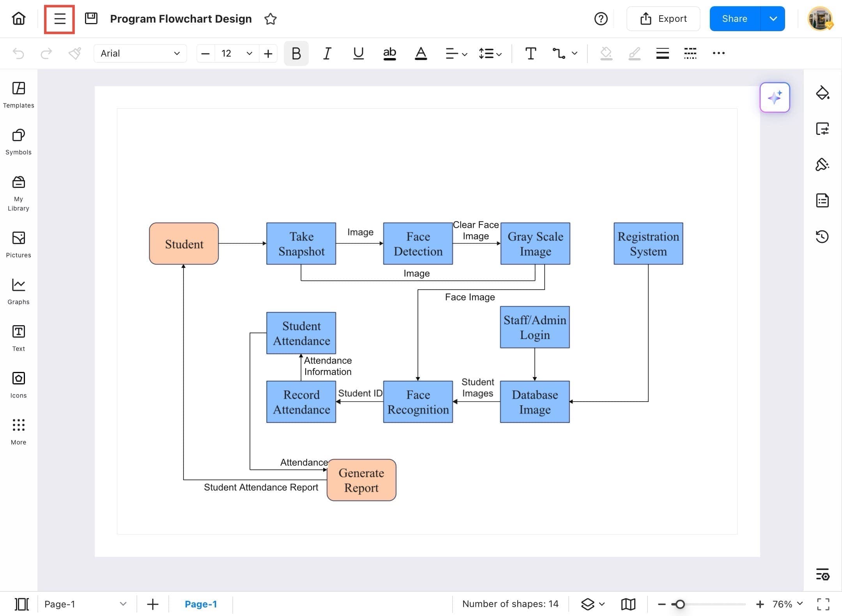Toggle underline formatting
842x616 pixels.
[x=358, y=53]
